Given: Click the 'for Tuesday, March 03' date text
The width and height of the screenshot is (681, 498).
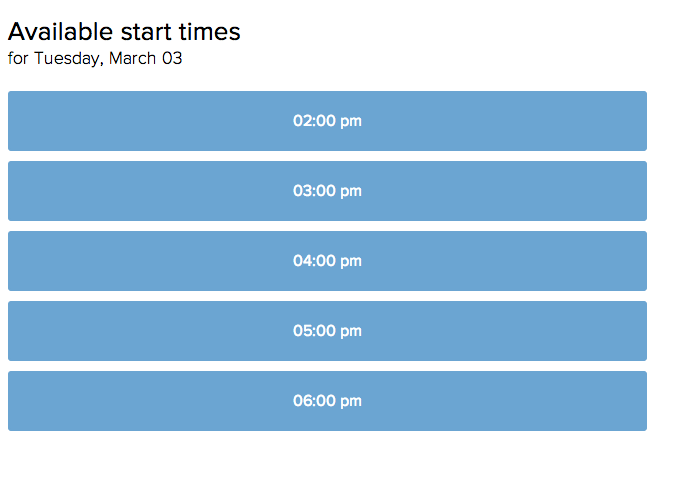Looking at the screenshot, I should (95, 58).
